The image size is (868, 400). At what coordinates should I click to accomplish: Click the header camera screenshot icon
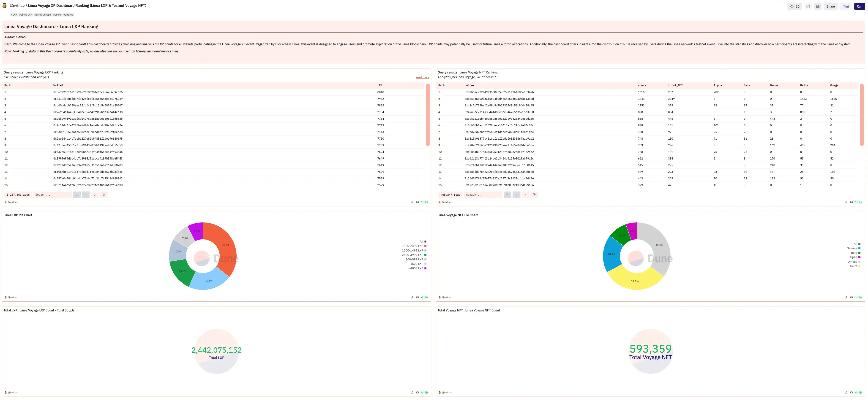point(818,6)
